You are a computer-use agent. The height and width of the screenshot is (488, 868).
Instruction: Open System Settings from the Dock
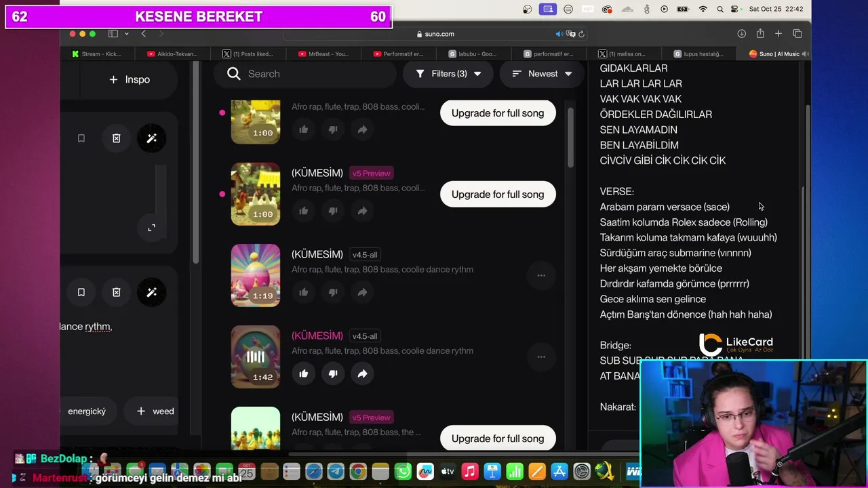pyautogui.click(x=582, y=471)
